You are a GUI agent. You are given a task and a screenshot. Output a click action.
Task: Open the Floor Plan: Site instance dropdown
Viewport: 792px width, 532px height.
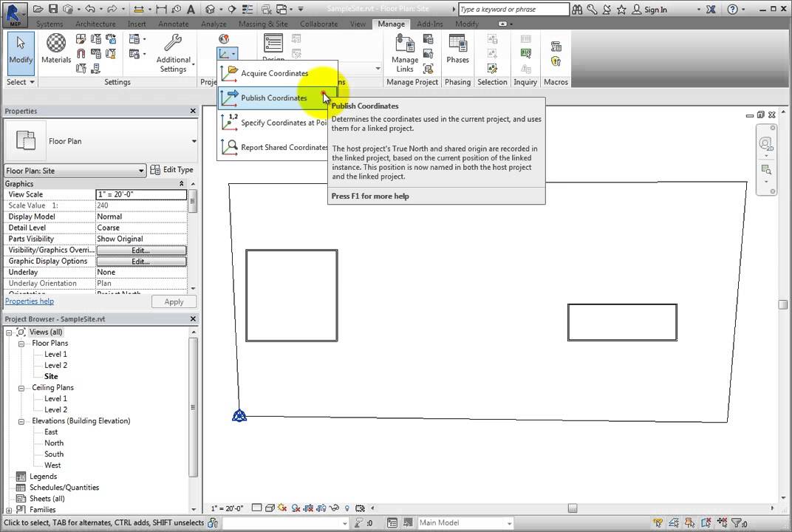(75, 171)
